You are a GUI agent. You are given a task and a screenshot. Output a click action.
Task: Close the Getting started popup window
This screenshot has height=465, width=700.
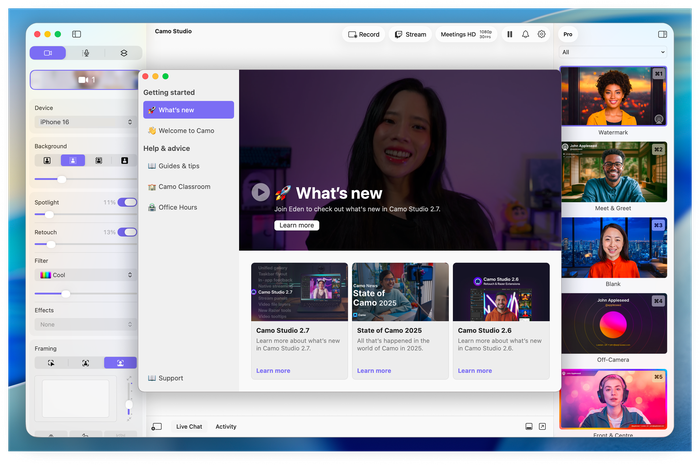[x=146, y=76]
